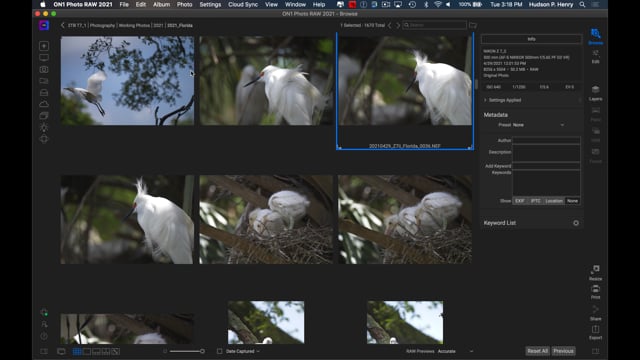Open the RAW Previews Accurate dropdown

[455, 351]
